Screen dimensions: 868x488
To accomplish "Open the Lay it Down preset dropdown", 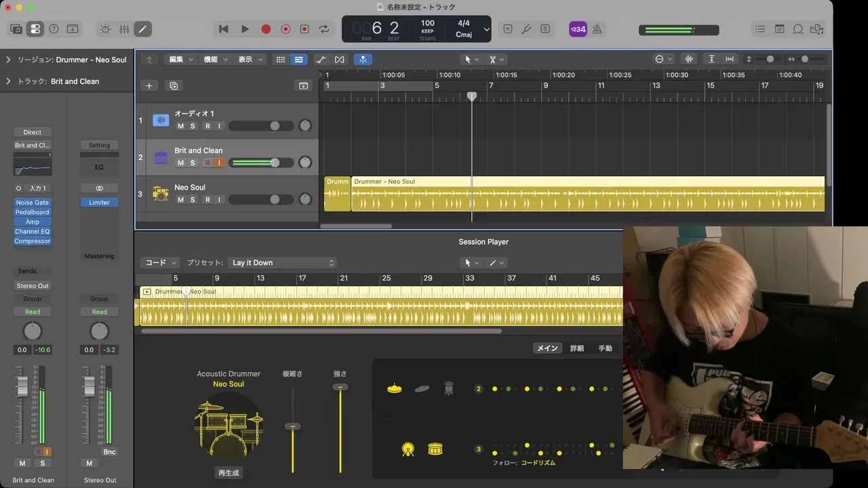I will [x=283, y=263].
